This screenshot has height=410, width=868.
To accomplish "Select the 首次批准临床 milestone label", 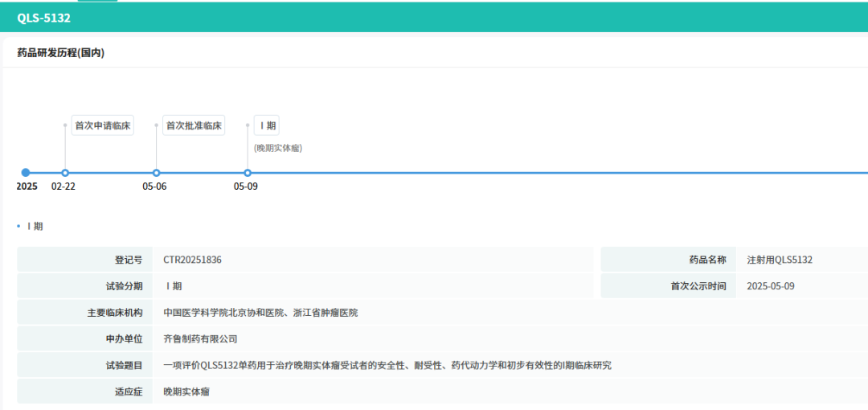I will (194, 125).
